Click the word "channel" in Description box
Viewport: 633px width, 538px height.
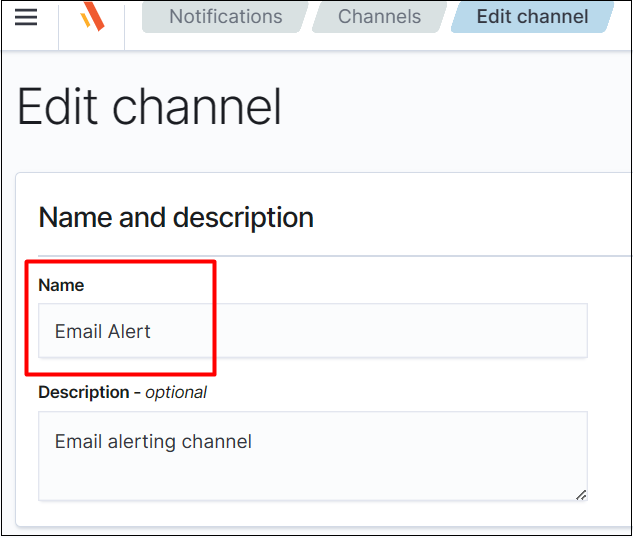pos(220,441)
